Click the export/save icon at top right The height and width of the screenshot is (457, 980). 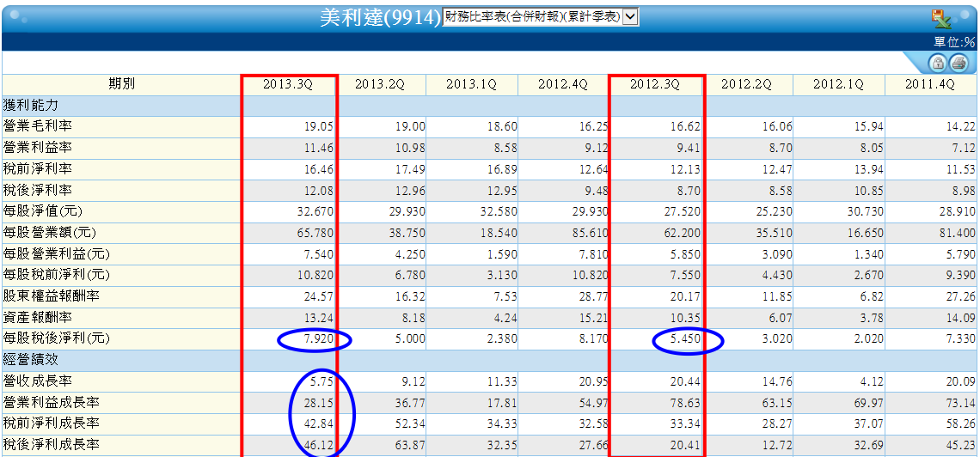(942, 19)
